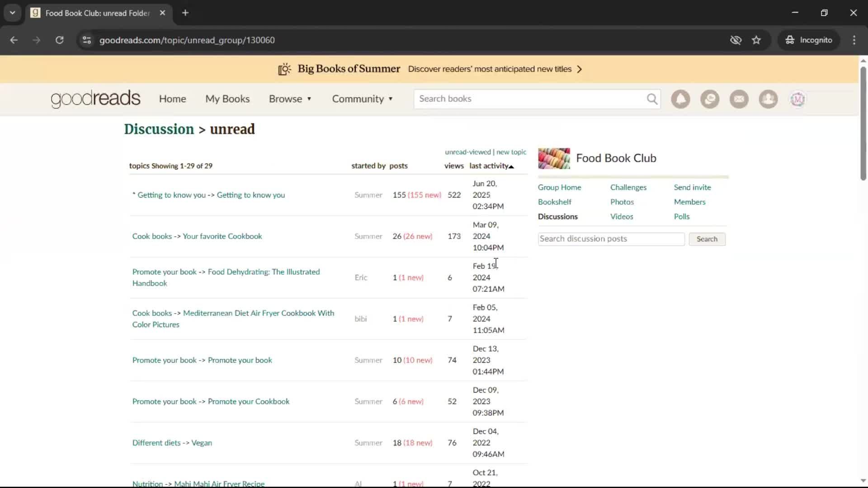Open the group discussions chat icon
Image resolution: width=868 pixels, height=488 pixels.
[x=710, y=99]
